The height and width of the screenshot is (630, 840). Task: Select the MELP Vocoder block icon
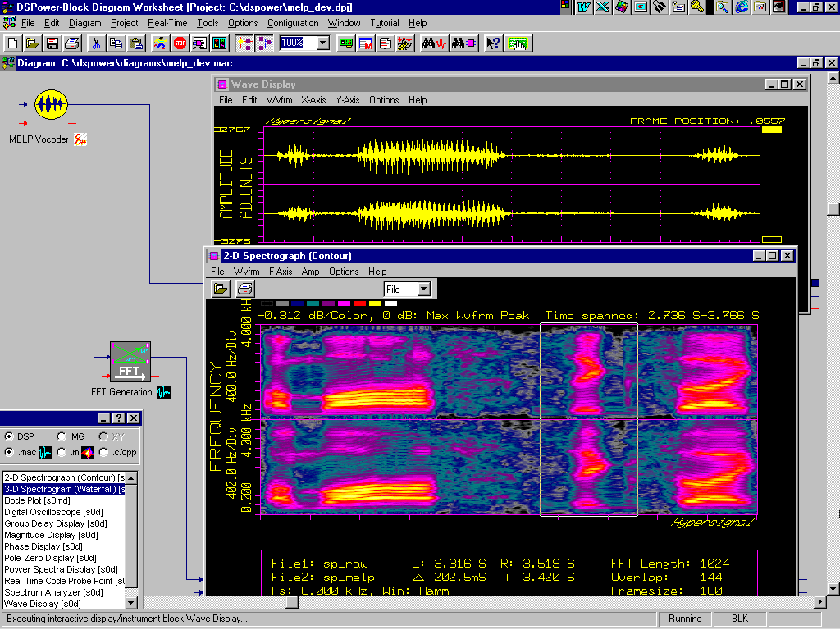tap(51, 104)
